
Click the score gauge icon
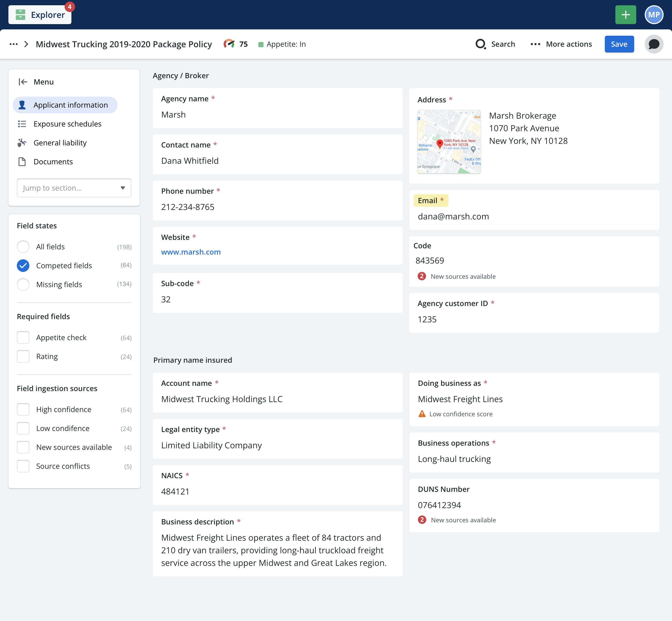tap(229, 44)
